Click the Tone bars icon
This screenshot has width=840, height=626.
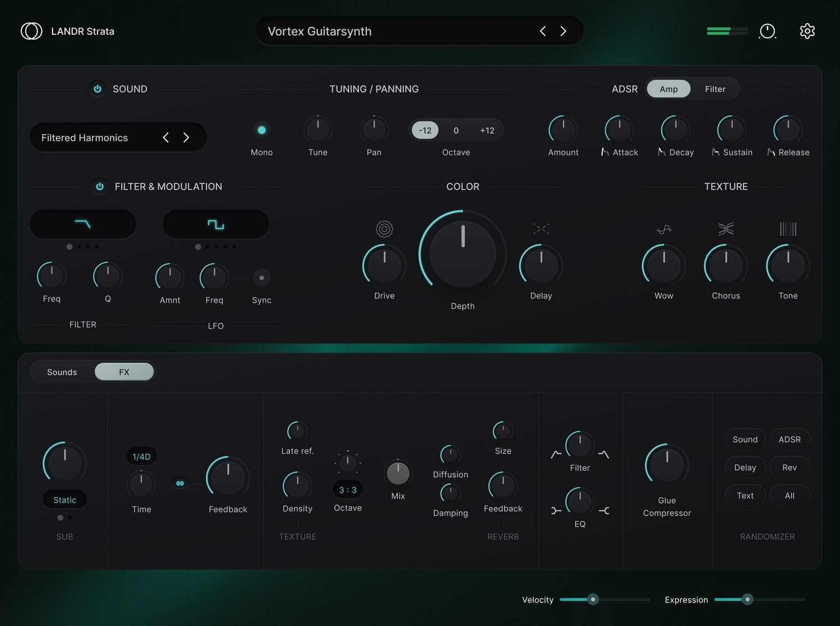(788, 228)
